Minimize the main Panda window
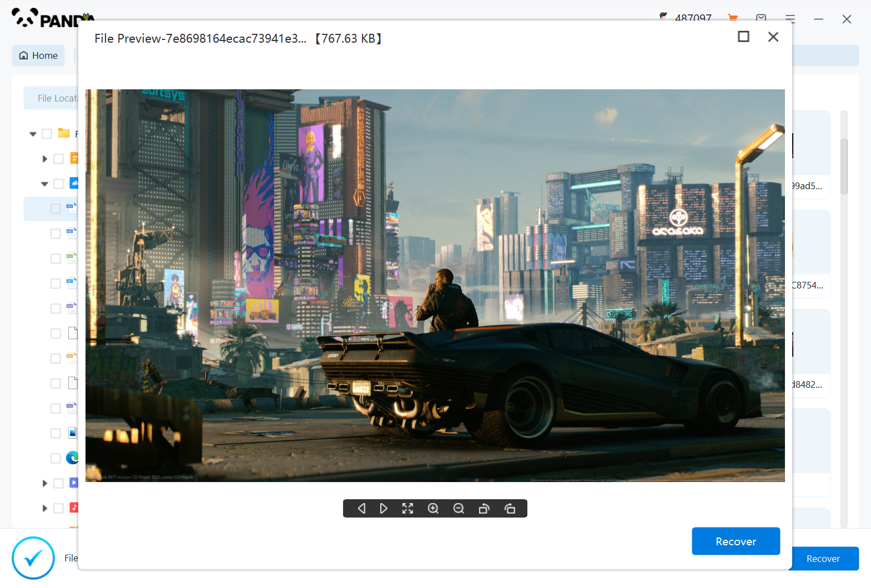This screenshot has width=871, height=588. (x=818, y=19)
